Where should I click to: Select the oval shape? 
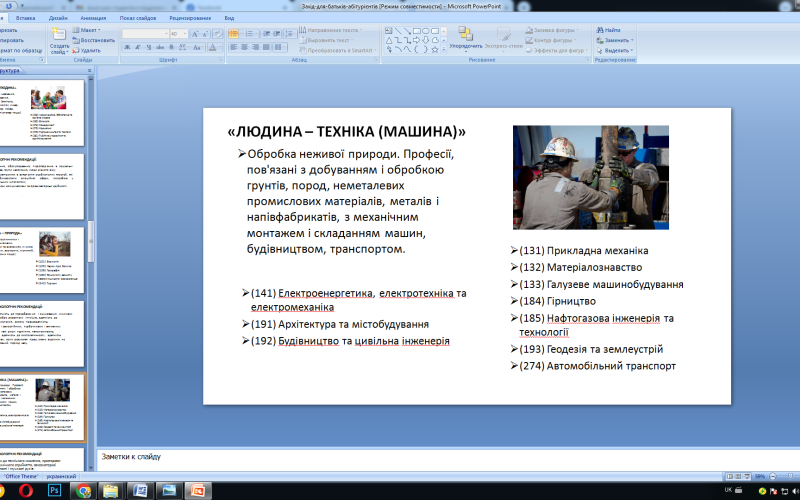point(426,31)
